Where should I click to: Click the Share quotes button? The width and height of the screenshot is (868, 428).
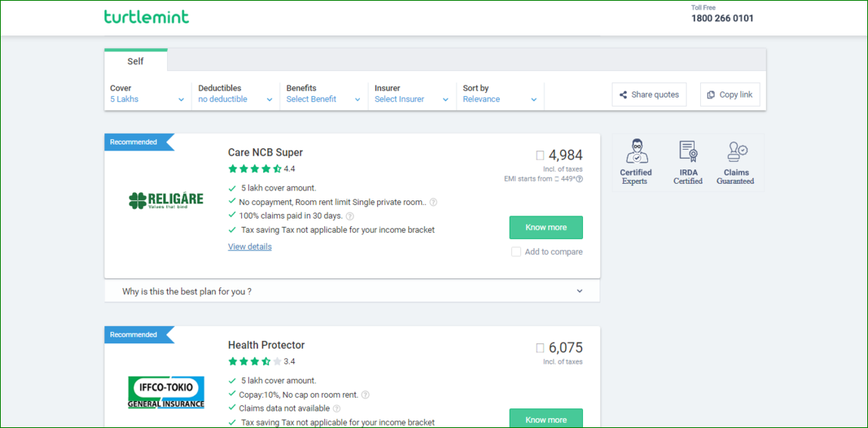pos(649,95)
